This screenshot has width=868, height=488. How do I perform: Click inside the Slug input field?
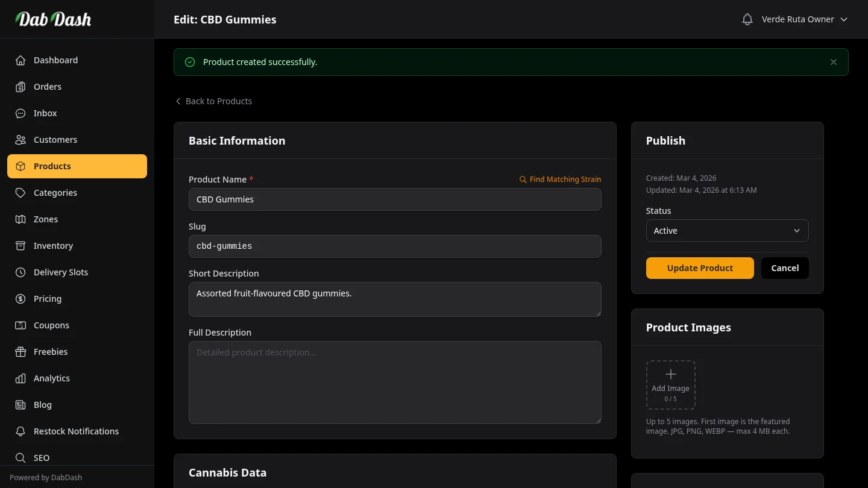tap(395, 246)
